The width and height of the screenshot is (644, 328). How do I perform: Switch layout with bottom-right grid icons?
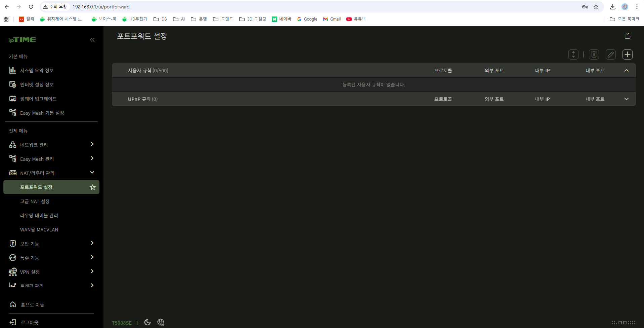pos(623,323)
